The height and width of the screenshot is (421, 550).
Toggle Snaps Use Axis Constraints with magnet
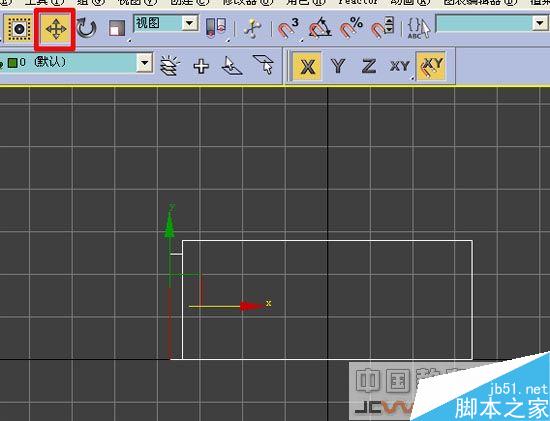coord(431,66)
